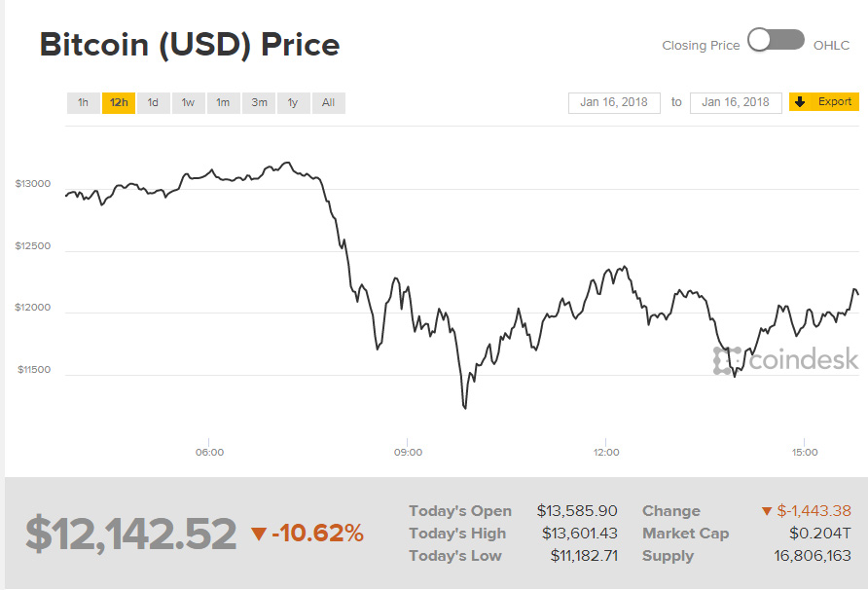Click the end date field
Screen dimensions: 868x590
(x=735, y=102)
